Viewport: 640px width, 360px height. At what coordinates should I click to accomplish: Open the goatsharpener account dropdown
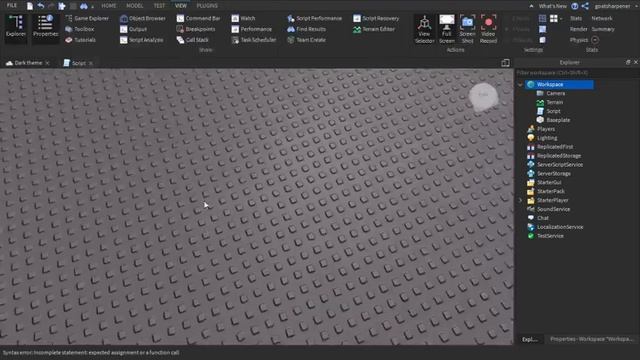tap(615, 6)
